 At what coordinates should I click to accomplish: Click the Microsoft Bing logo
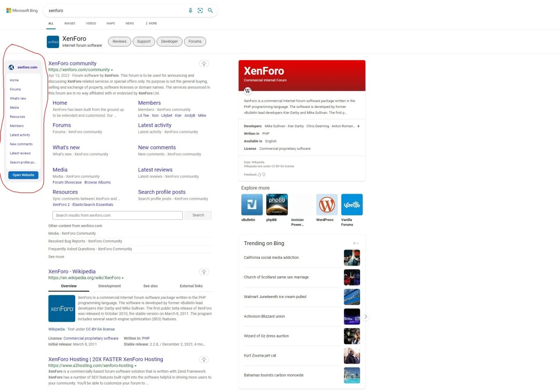point(22,10)
